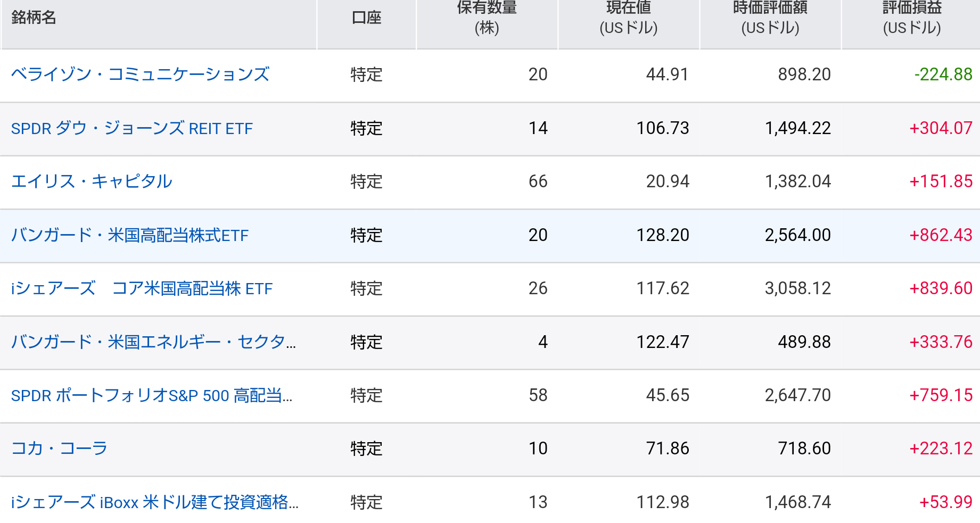Select the 2,564.00 valuation cell
Screen dimensions: 980x523
797,235
